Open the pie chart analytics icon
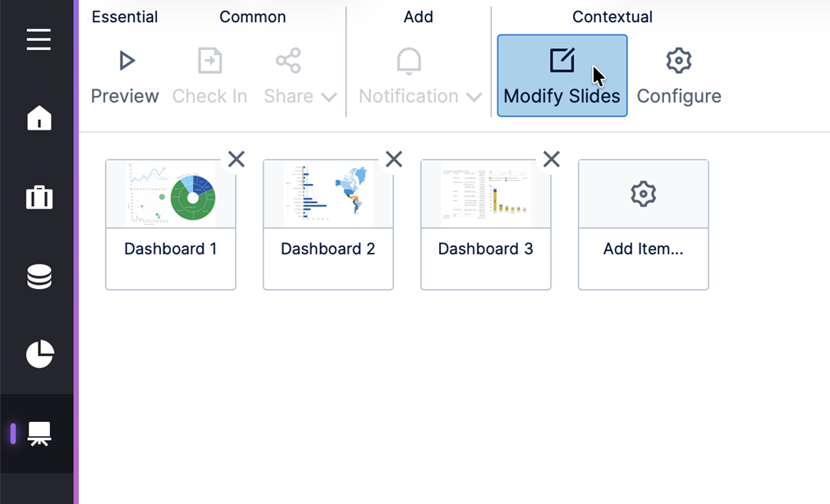 click(x=39, y=354)
